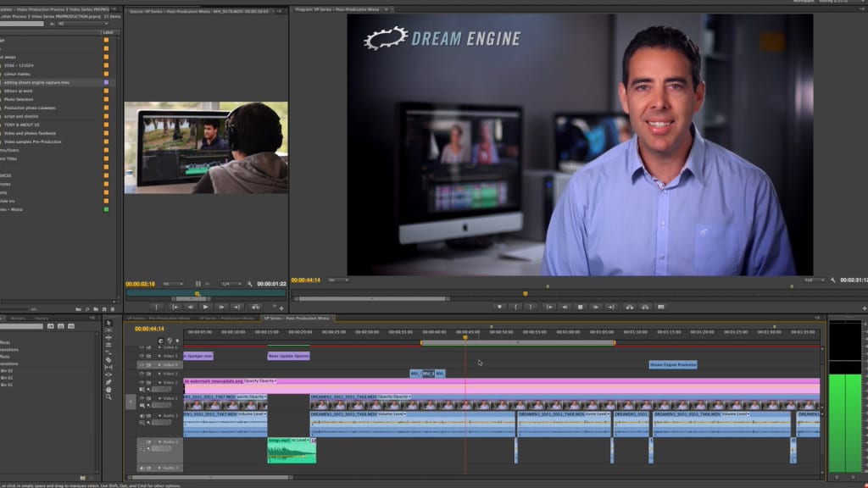Select the Dream Engine Promotion clip
The width and height of the screenshot is (868, 488).
point(672,364)
